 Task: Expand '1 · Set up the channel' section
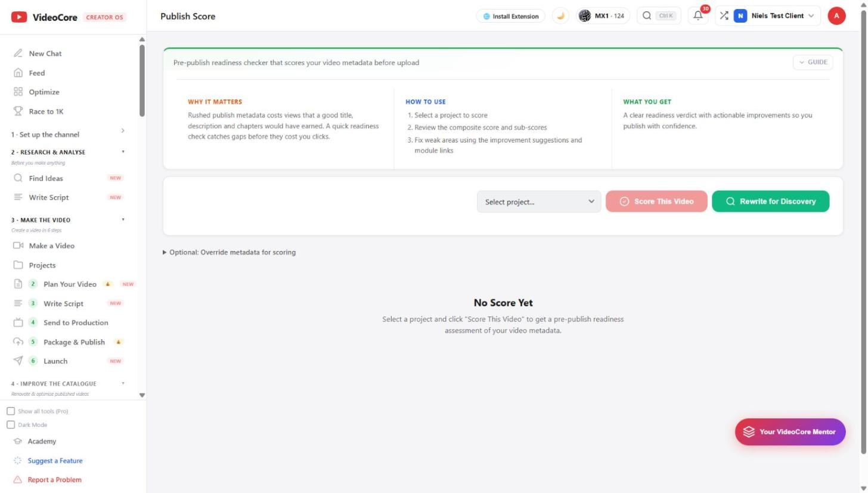click(69, 134)
